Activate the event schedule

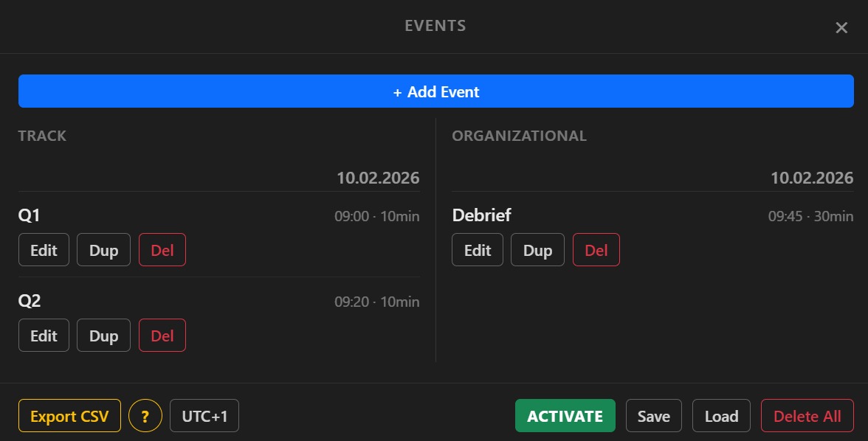click(565, 415)
